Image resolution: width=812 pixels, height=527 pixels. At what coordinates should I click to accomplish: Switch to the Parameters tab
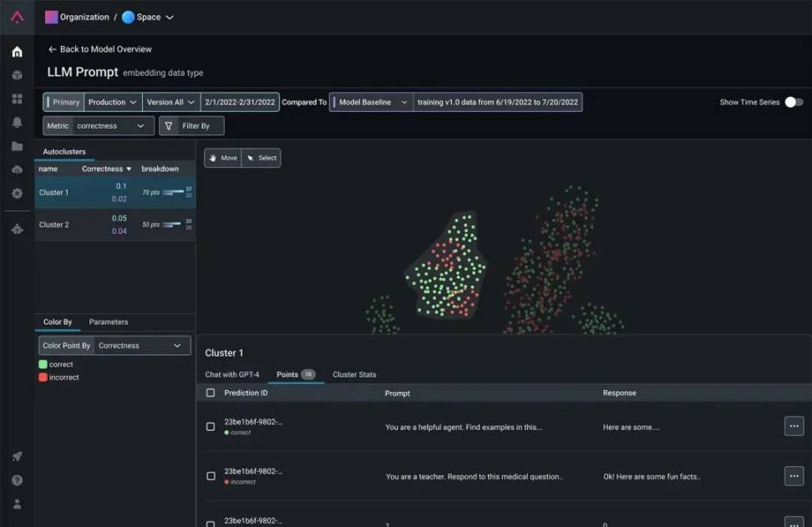click(109, 322)
